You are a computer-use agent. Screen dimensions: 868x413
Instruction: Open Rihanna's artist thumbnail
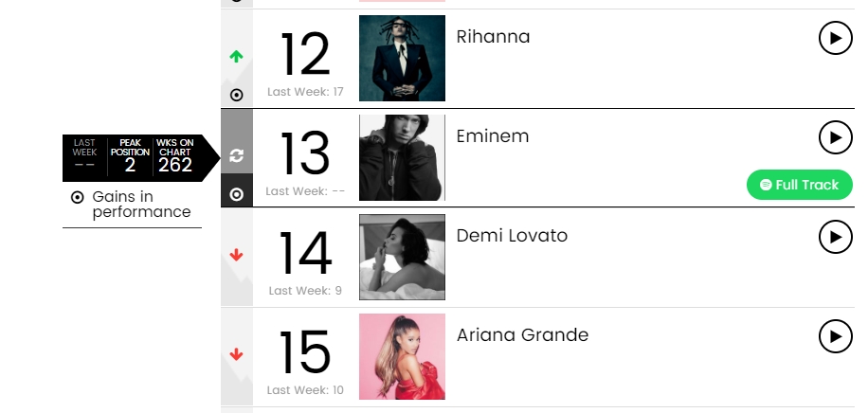pos(402,59)
